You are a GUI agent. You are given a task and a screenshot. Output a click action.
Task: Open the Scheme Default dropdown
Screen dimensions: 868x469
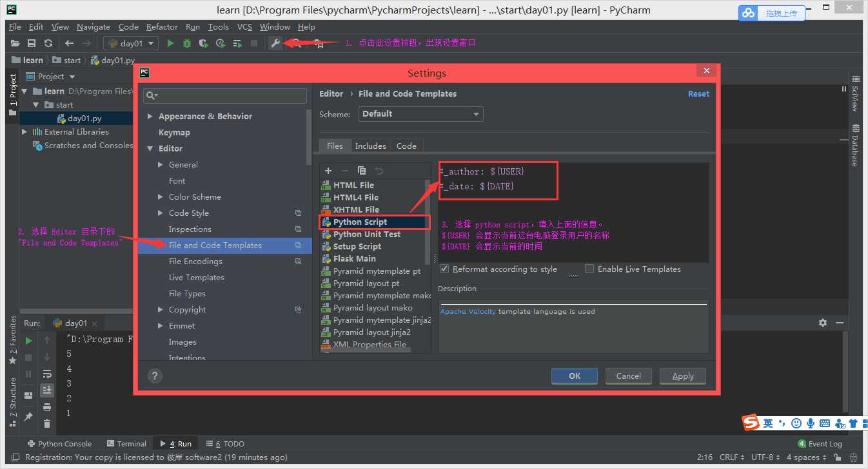click(x=420, y=114)
